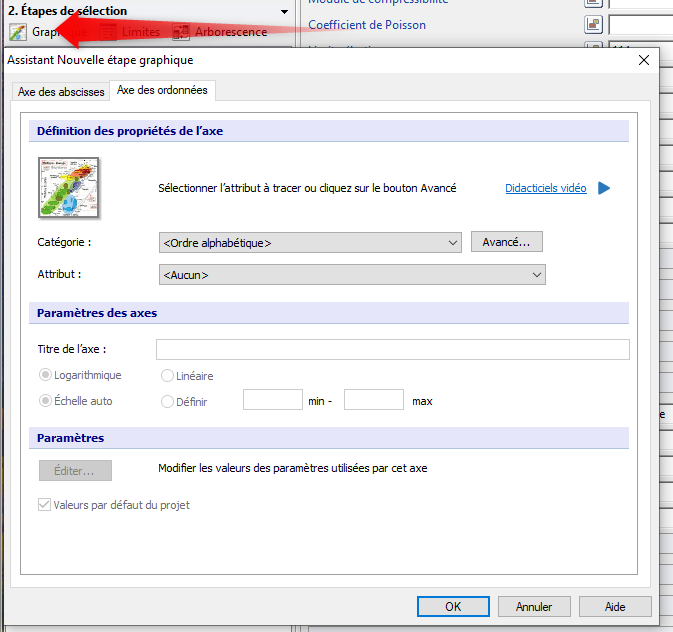Click in the Titre de l'axe field
This screenshot has height=632, width=673.
392,349
